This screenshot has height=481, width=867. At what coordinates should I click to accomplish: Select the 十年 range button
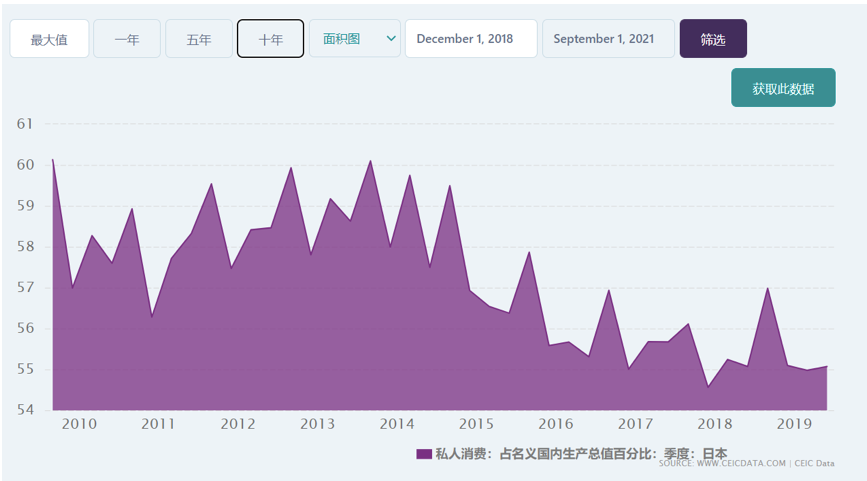(x=270, y=39)
